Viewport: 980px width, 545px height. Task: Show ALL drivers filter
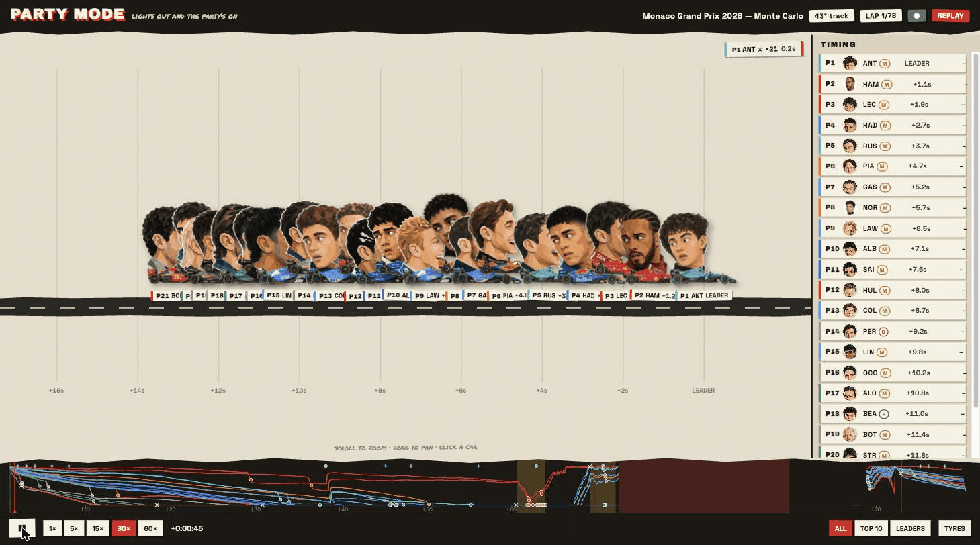(x=840, y=528)
